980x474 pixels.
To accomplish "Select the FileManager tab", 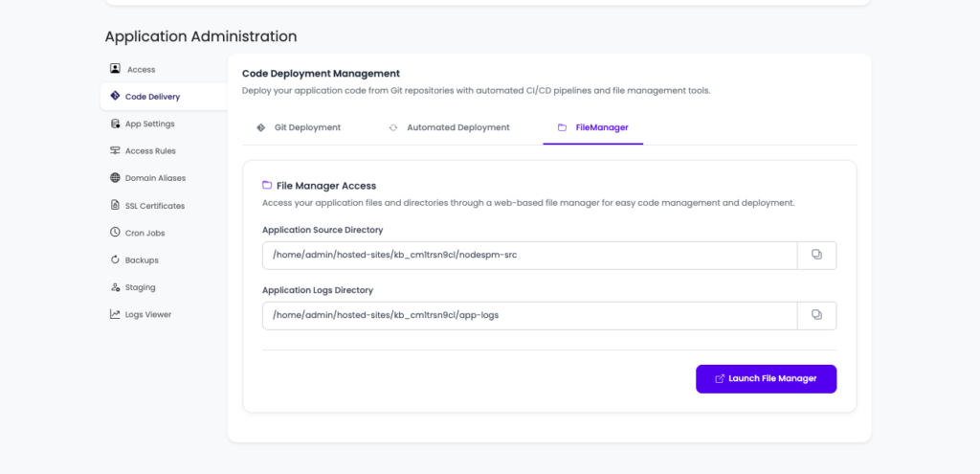I will [x=593, y=127].
